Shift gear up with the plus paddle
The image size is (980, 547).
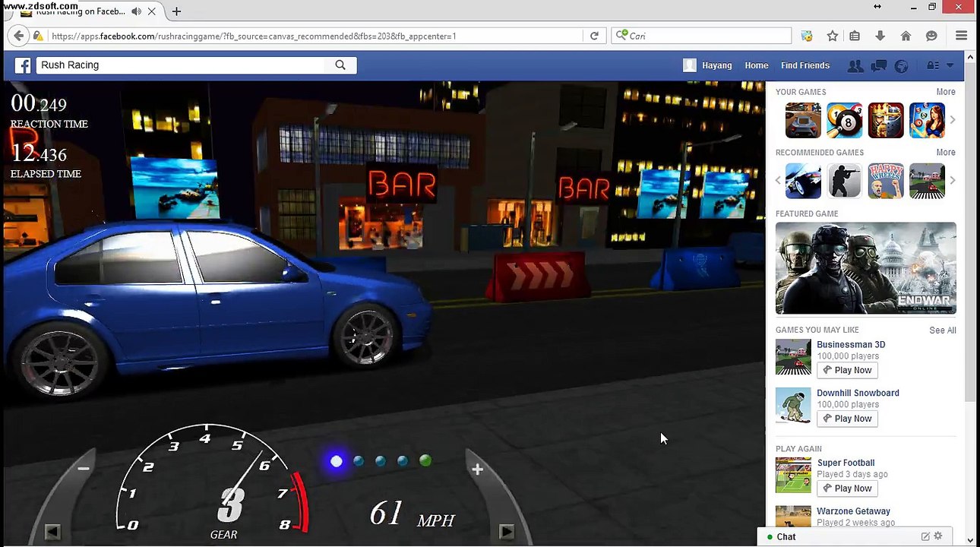pyautogui.click(x=477, y=470)
